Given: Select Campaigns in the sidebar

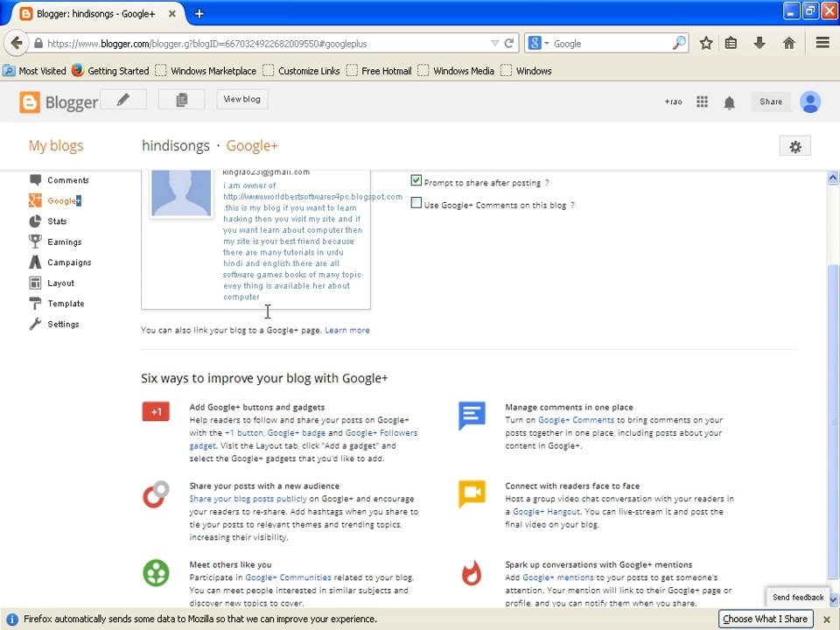Looking at the screenshot, I should click(x=69, y=262).
